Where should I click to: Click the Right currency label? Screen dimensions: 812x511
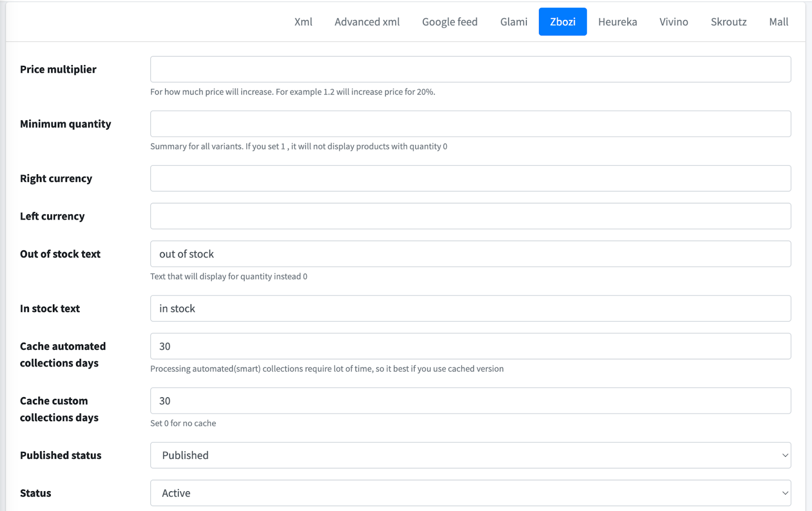(56, 179)
